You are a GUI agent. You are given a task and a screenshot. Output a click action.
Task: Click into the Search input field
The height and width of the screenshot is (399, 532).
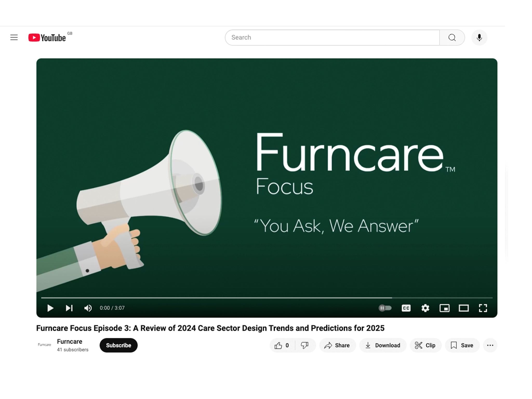click(332, 38)
